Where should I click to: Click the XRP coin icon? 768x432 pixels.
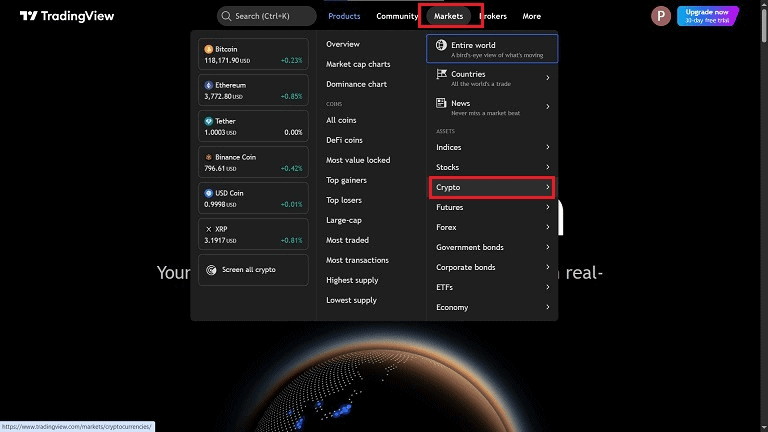pos(209,229)
